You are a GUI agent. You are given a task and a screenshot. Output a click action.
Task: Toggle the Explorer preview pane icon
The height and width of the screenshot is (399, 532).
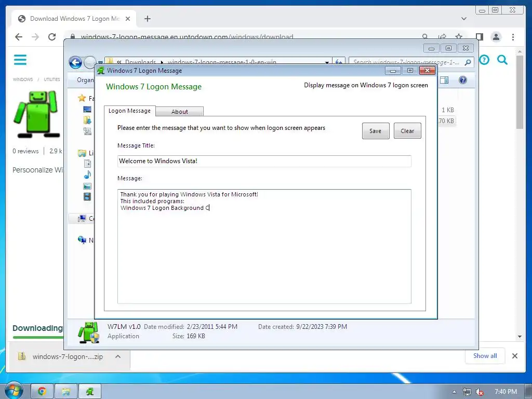[x=444, y=80]
